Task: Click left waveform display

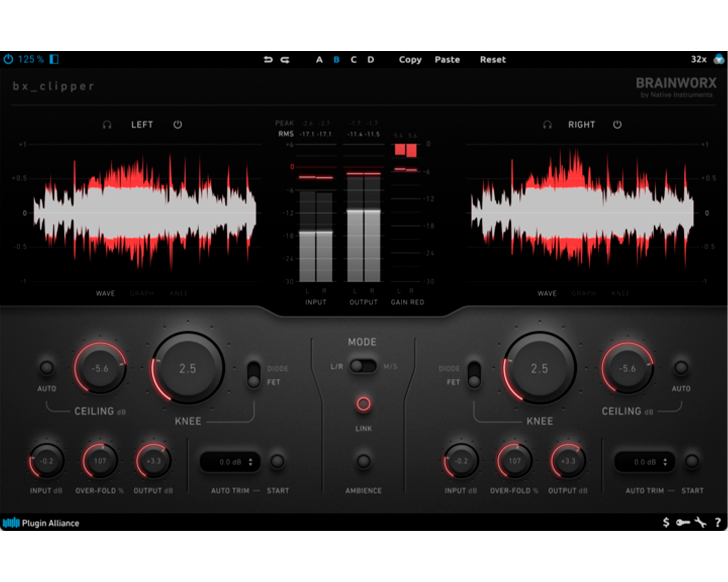Action: point(145,213)
